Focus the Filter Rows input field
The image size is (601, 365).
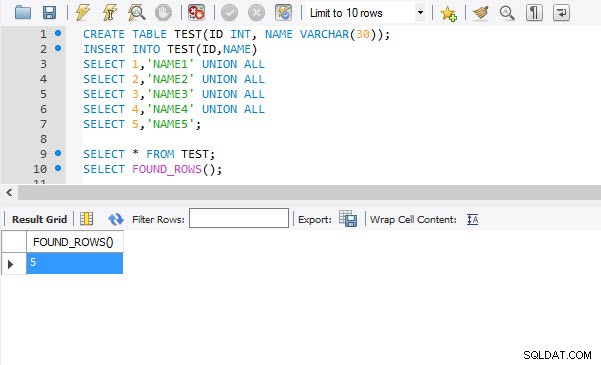(239, 218)
